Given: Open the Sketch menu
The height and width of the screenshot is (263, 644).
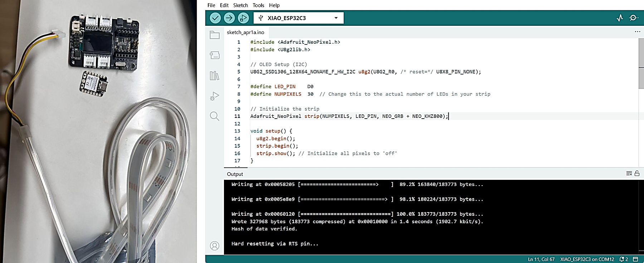Looking at the screenshot, I should coord(240,5).
